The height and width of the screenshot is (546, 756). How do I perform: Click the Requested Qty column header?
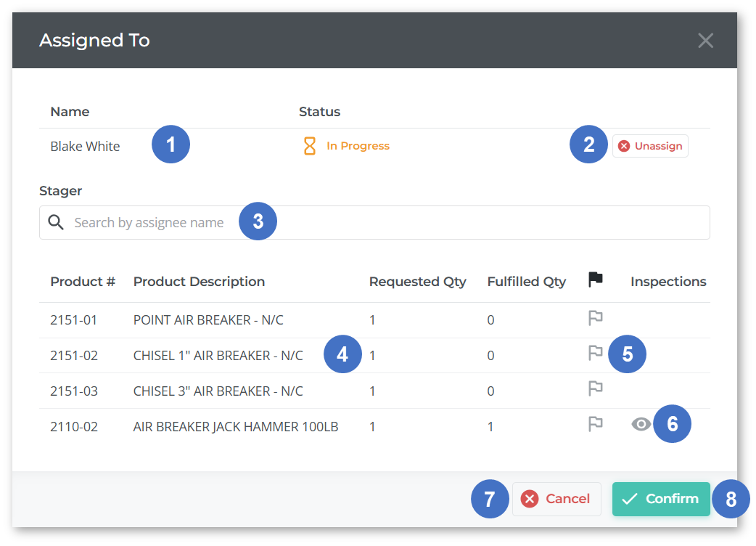click(417, 282)
